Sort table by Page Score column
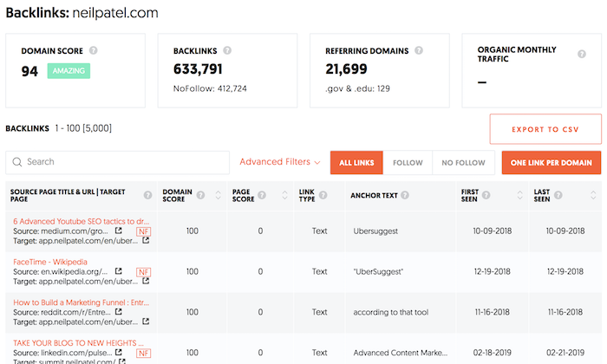607x364 pixels. (x=285, y=195)
